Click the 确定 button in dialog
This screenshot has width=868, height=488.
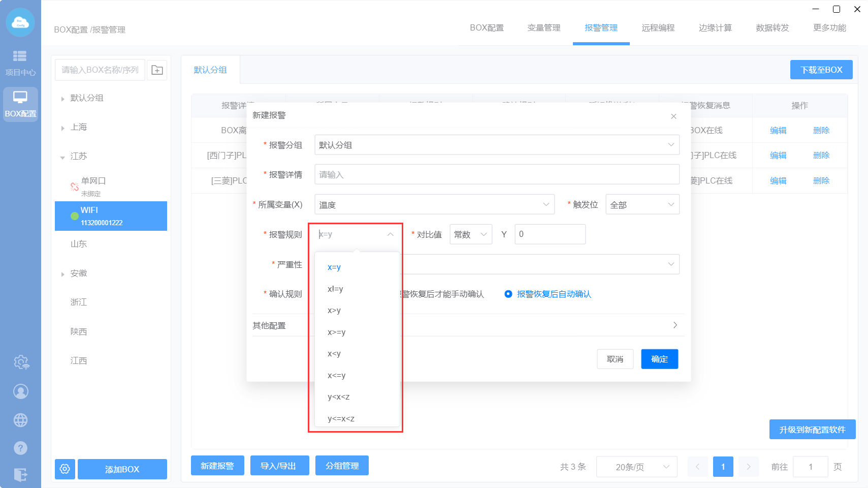659,359
